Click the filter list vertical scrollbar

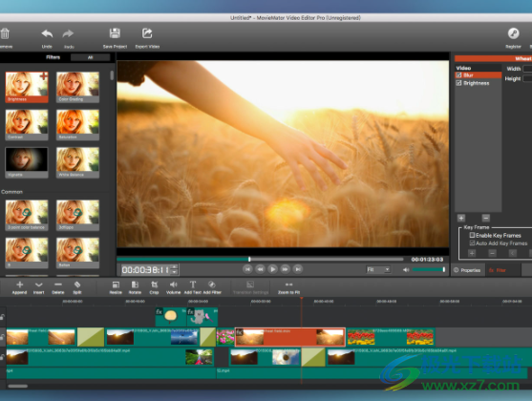click(112, 75)
